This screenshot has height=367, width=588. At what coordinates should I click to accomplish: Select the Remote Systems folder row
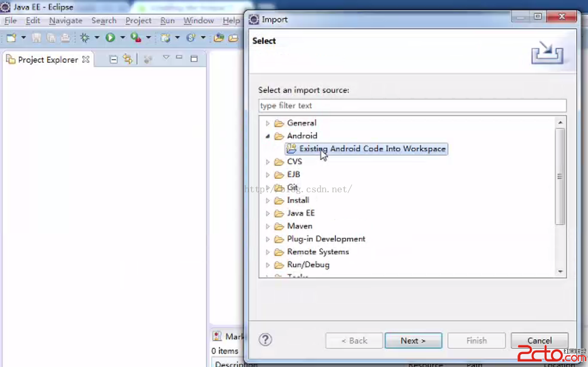[312, 252]
